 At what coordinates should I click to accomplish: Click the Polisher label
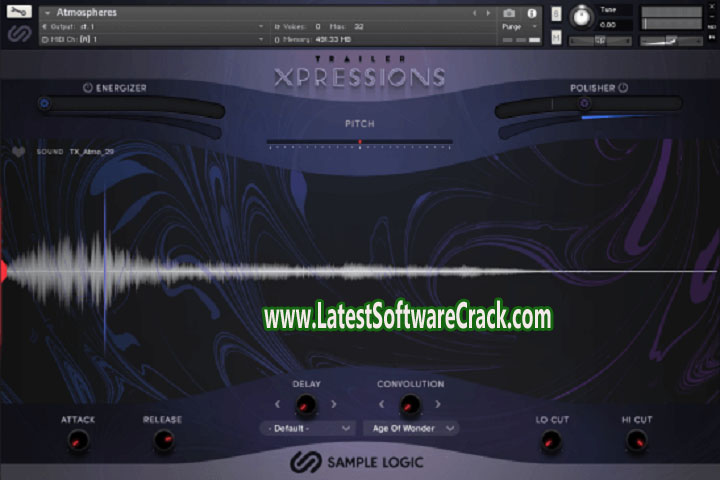coord(592,88)
